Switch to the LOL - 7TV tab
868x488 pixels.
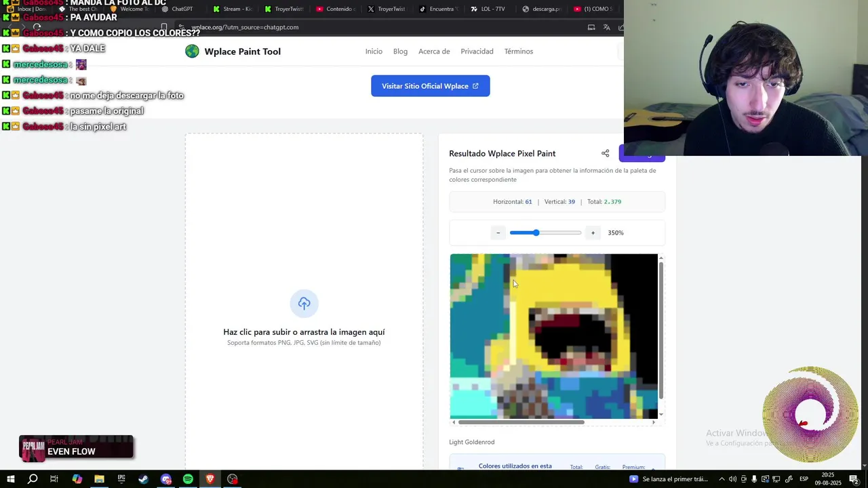click(x=489, y=9)
